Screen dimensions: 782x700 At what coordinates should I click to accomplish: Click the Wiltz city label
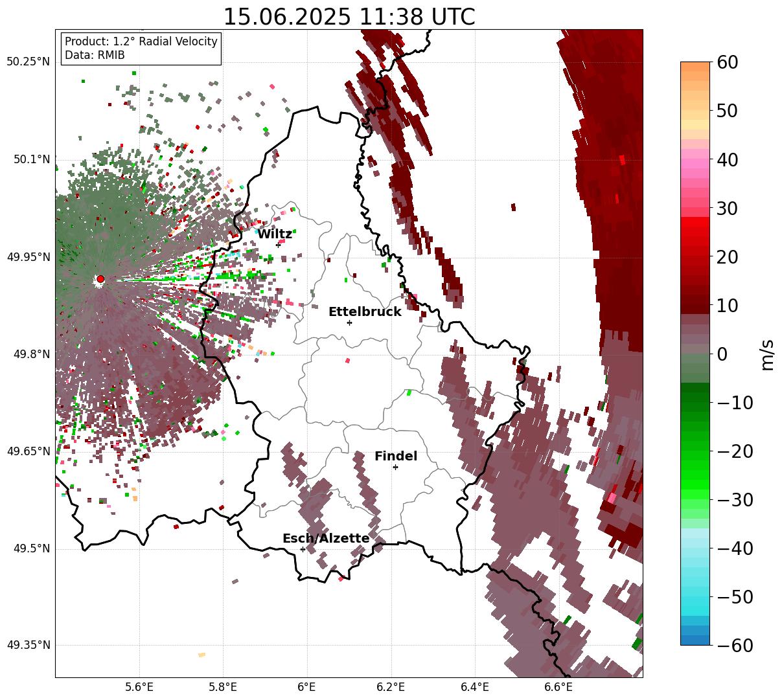coord(275,234)
